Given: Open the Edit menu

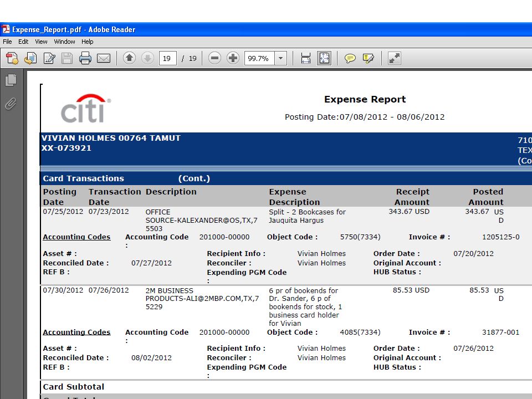Looking at the screenshot, I should (x=23, y=42).
